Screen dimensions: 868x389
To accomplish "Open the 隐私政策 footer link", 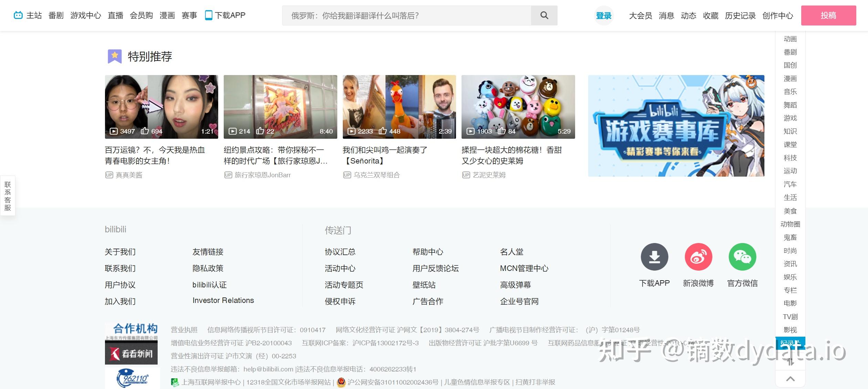I will tap(208, 268).
